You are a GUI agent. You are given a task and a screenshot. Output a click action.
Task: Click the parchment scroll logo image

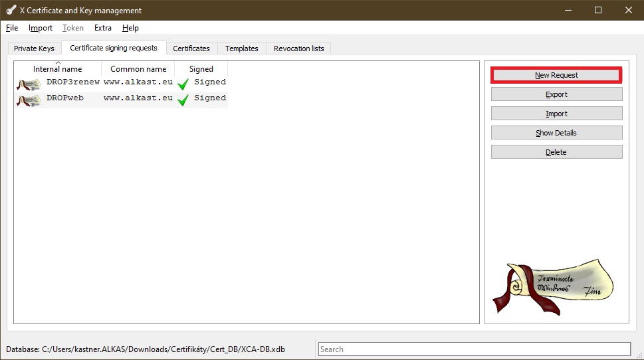click(x=552, y=286)
